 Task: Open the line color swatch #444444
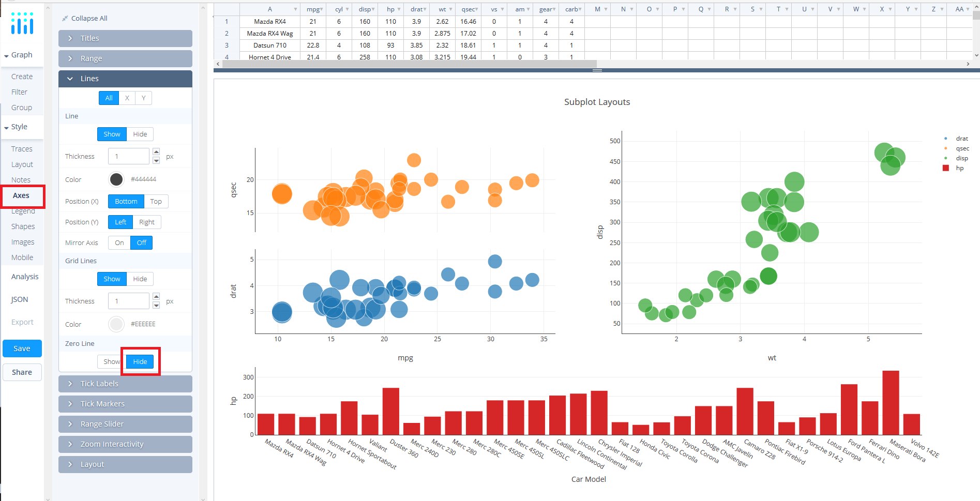116,179
